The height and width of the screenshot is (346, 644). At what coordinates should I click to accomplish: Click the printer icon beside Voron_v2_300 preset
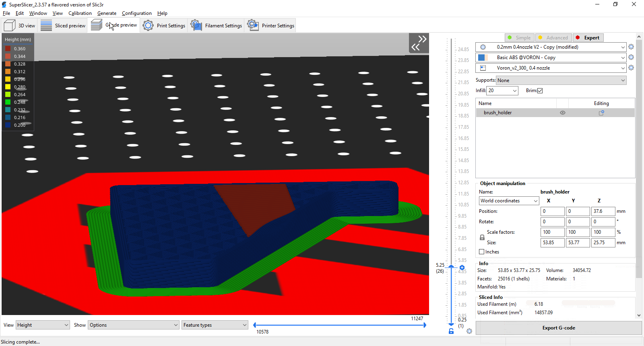(483, 68)
